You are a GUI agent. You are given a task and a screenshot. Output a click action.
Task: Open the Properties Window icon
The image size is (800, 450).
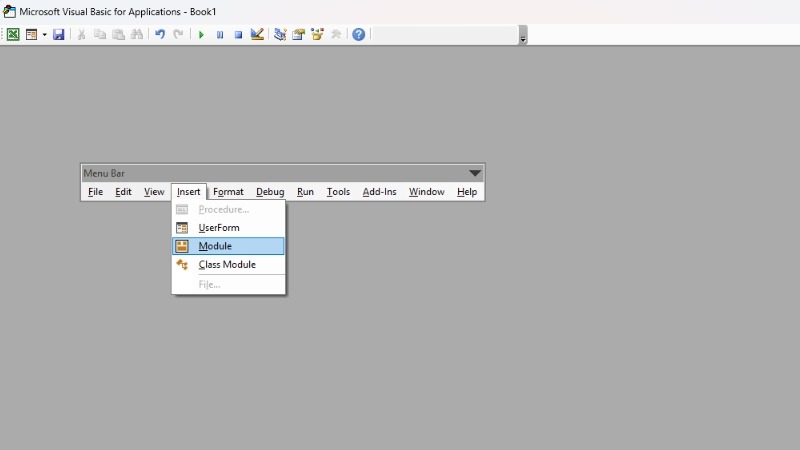(x=298, y=34)
